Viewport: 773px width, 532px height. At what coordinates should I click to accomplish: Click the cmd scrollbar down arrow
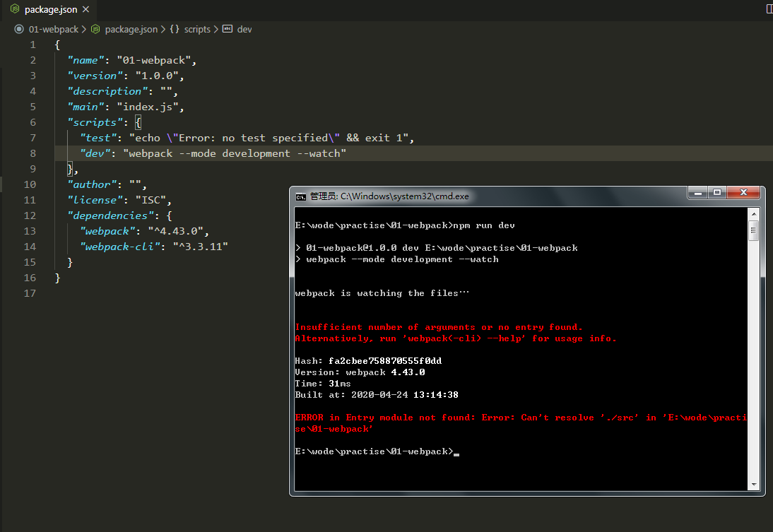point(753,485)
